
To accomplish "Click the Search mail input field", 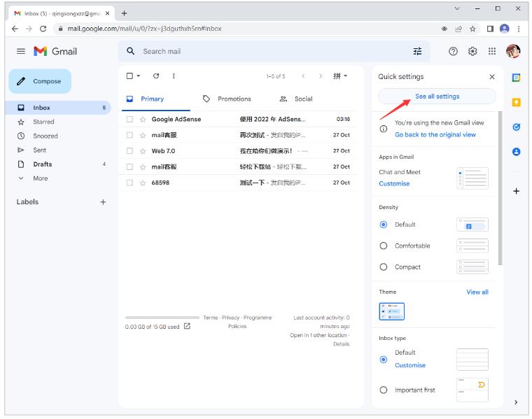I will pos(266,51).
